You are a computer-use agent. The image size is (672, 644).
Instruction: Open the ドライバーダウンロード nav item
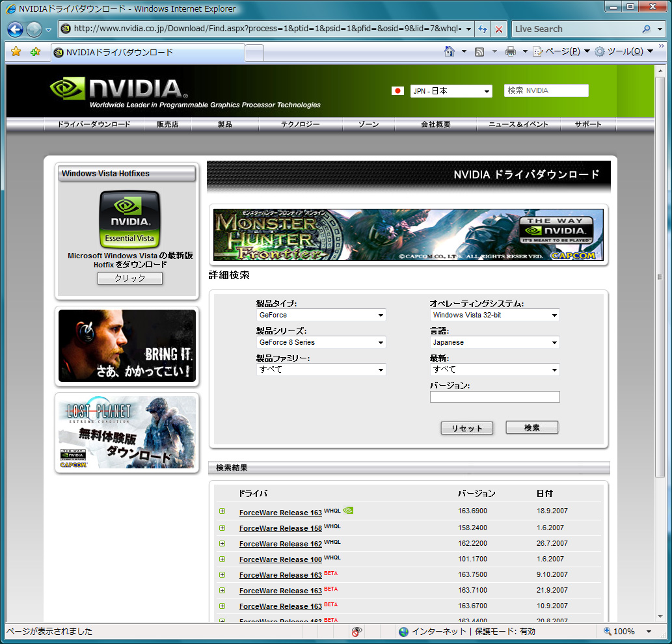[x=94, y=124]
